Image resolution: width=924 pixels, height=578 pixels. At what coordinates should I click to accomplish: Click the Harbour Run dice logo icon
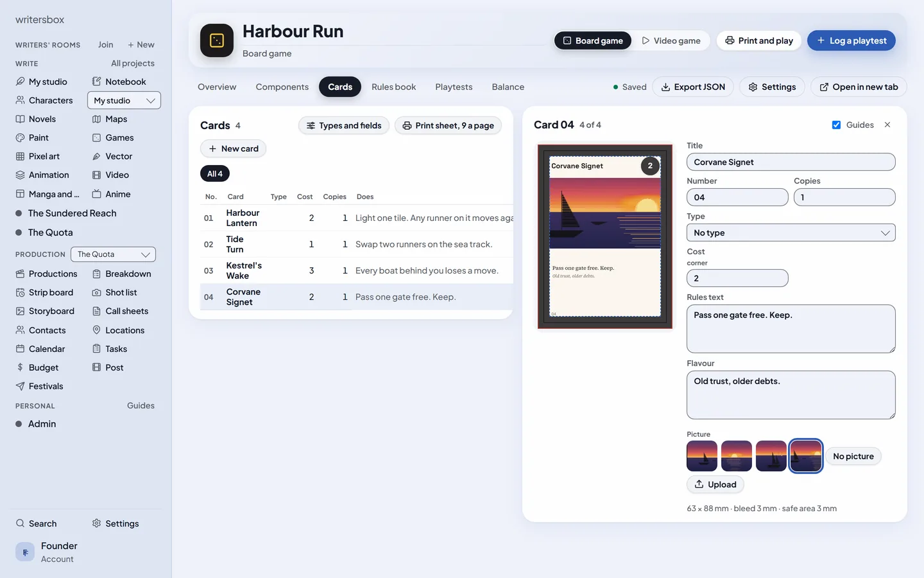[217, 40]
